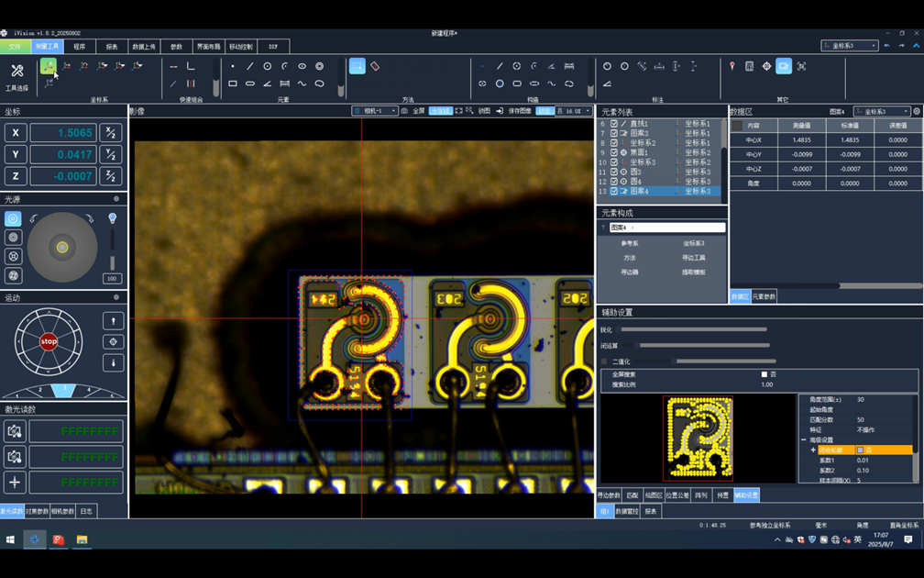Select the rectangle element tool
This screenshot has width=924, height=578.
[233, 83]
